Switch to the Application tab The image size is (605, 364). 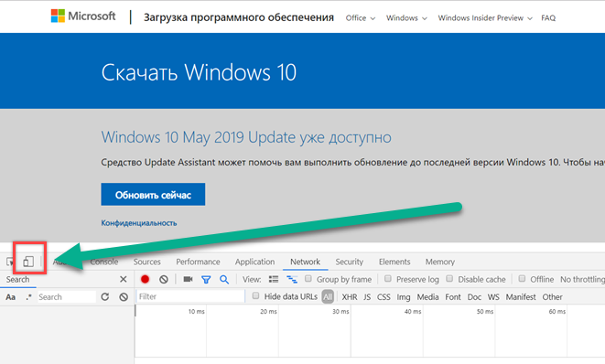point(255,262)
